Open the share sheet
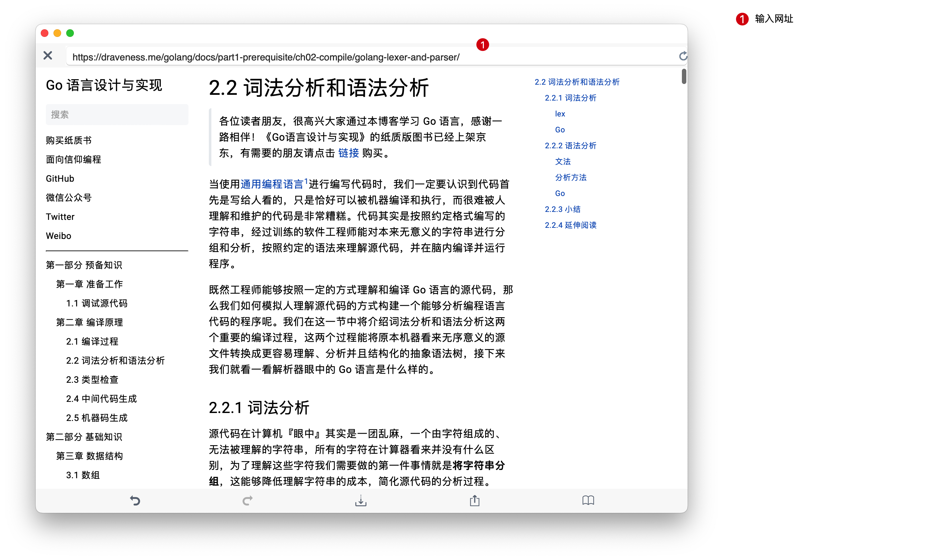The image size is (927, 560). click(x=474, y=500)
